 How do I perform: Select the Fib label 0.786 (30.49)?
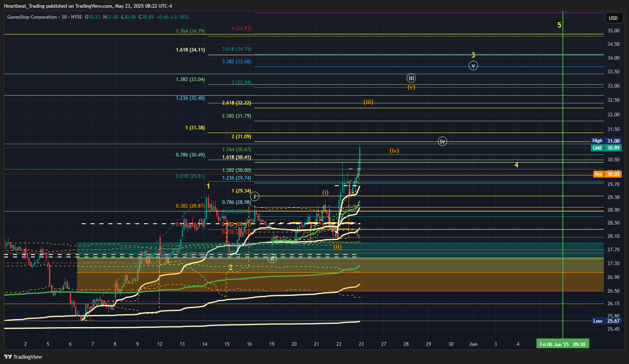(x=190, y=155)
